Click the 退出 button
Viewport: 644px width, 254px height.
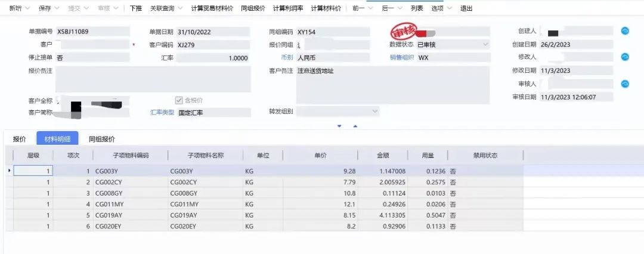click(x=466, y=8)
